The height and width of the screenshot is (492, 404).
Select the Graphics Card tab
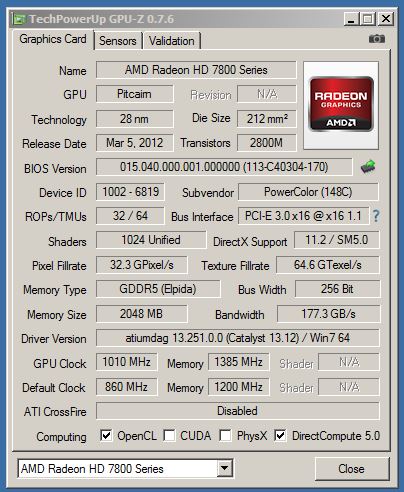pos(53,39)
